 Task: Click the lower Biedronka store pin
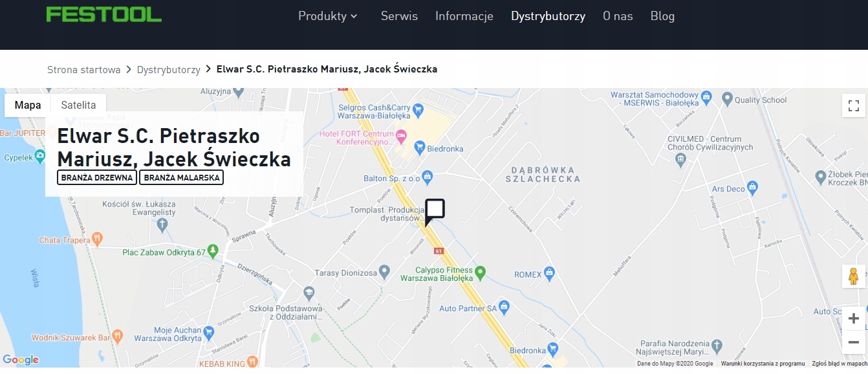tap(552, 349)
